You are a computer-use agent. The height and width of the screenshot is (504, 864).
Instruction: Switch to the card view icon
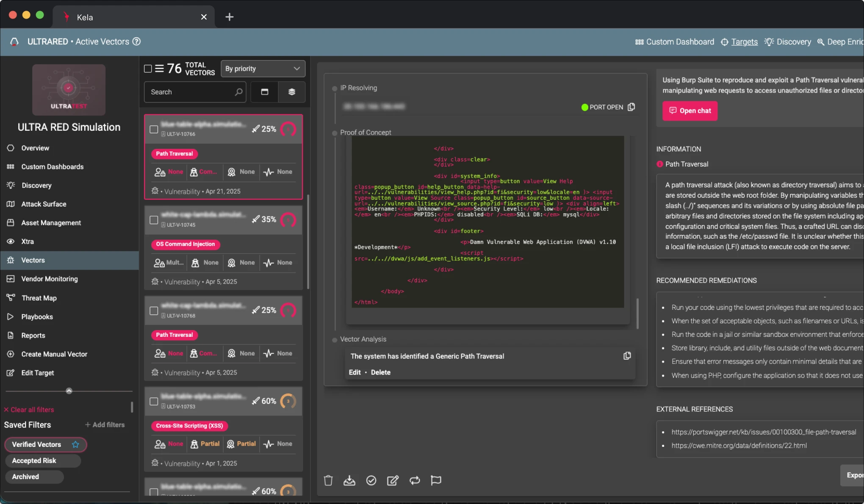(x=265, y=92)
